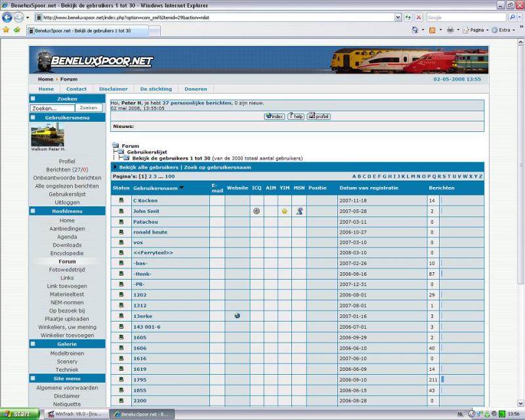Open new empty browser tab
The height and width of the screenshot is (420, 525).
(x=154, y=31)
